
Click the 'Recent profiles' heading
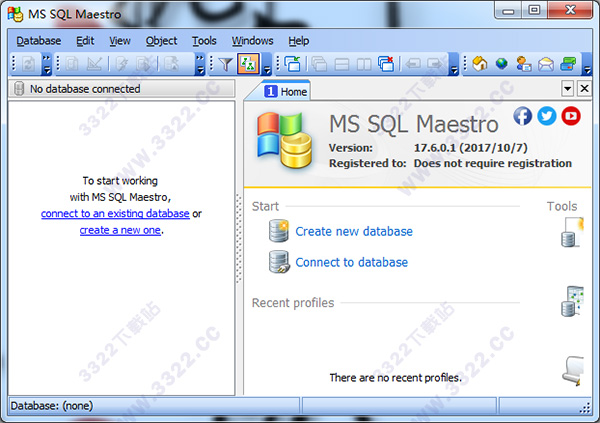click(x=293, y=303)
